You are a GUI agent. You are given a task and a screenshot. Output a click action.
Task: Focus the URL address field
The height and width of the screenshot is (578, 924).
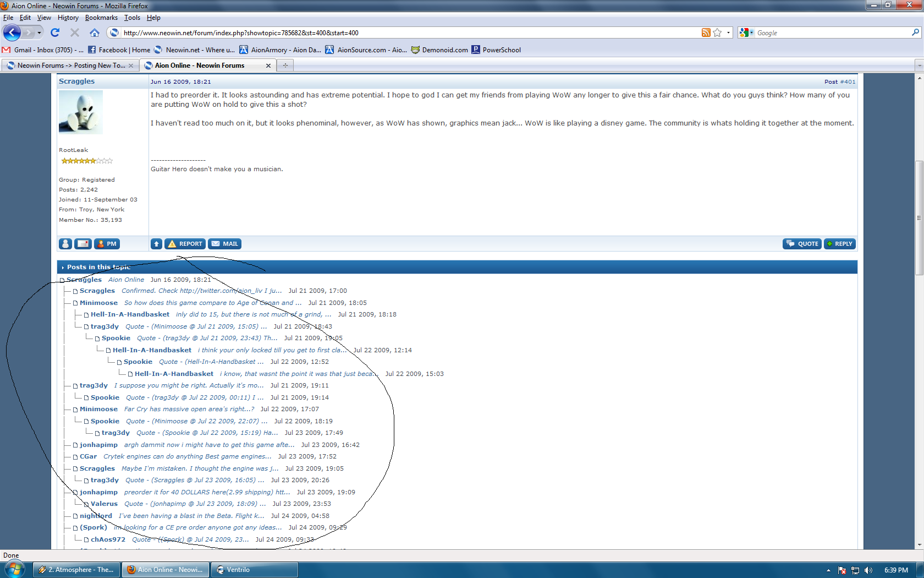click(410, 32)
